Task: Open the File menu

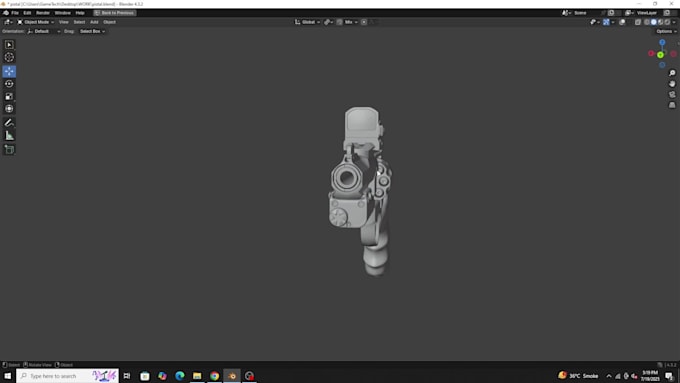Action: [x=15, y=13]
